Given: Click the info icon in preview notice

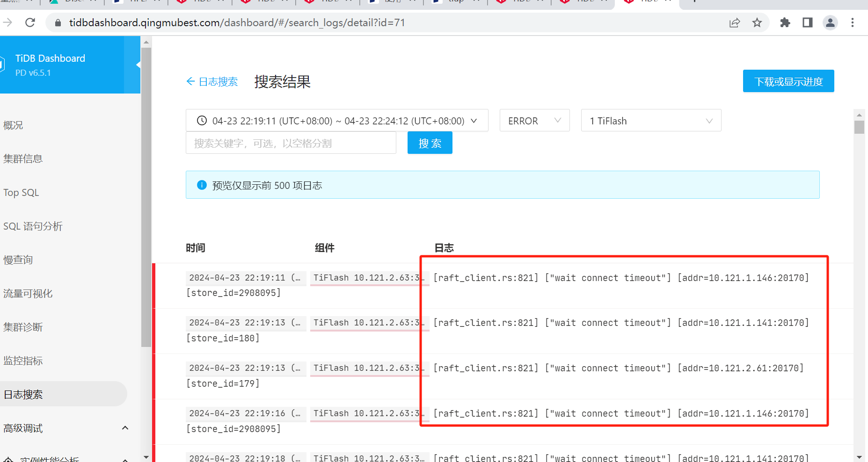Looking at the screenshot, I should click(x=202, y=185).
